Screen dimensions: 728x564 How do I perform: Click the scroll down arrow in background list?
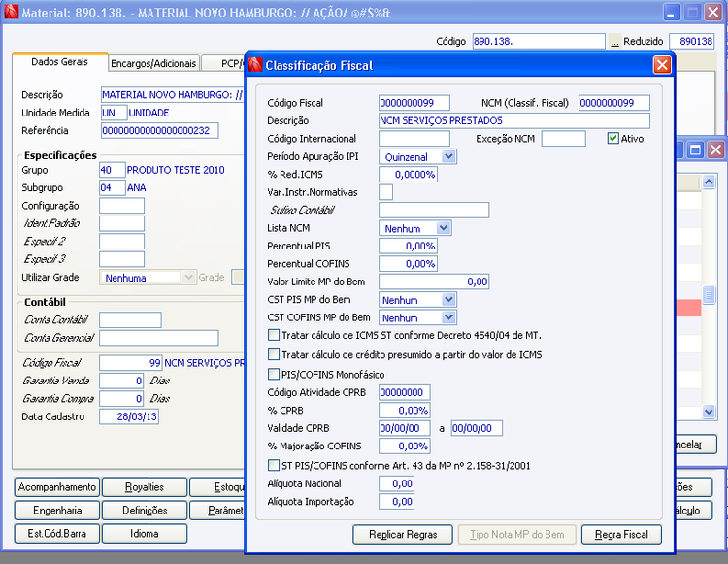click(x=709, y=411)
